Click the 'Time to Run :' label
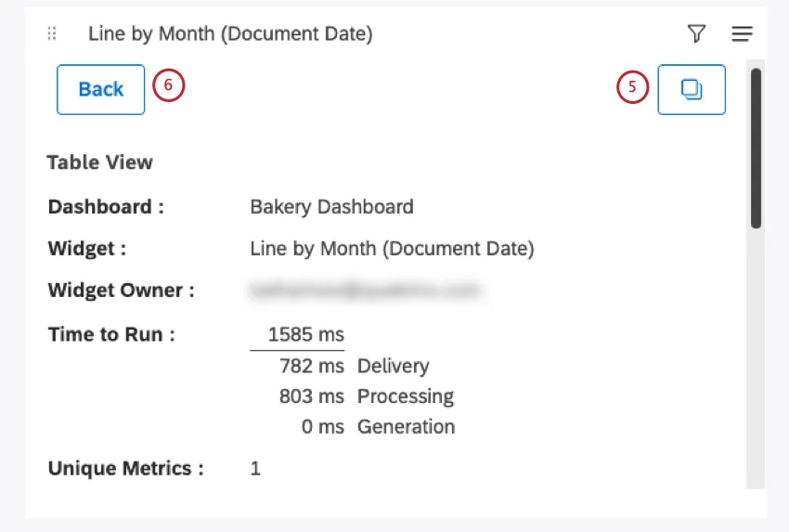The height and width of the screenshot is (532, 789). coord(111,334)
